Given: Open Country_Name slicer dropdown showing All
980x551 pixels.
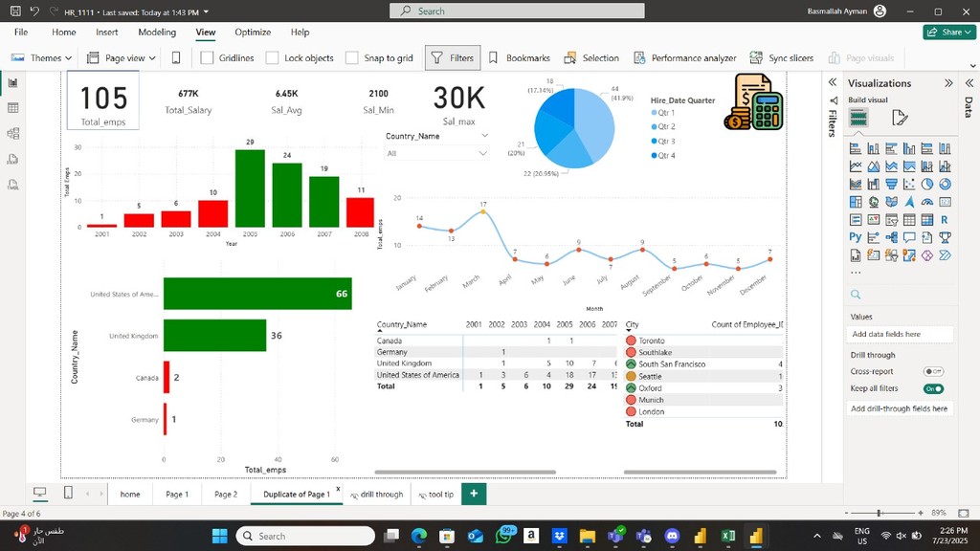Looking at the screenshot, I should [437, 153].
